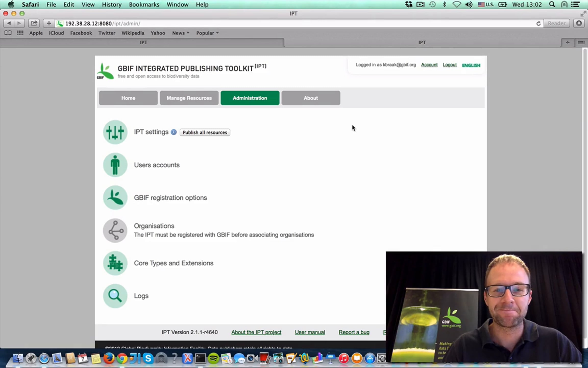Click the add bookmark plus button
588x368 pixels.
49,23
